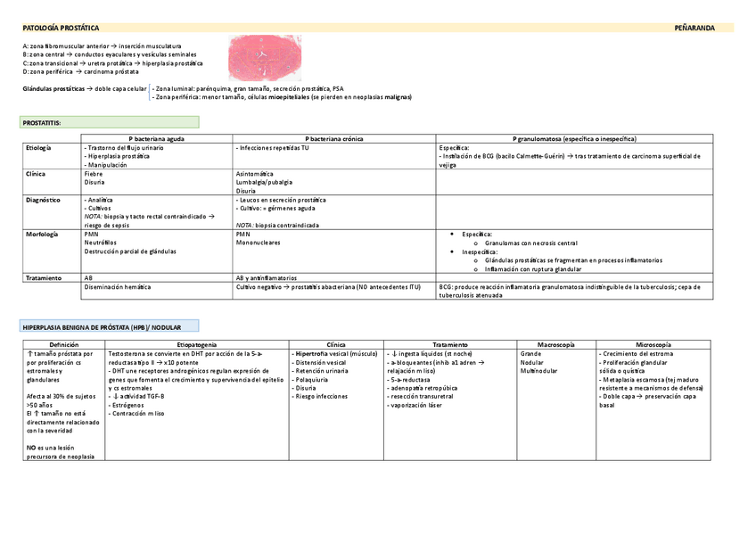Image resolution: width=756 pixels, height=535 pixels.
Task: Click column header 'P bacteriana aguda'
Action: tap(156, 139)
